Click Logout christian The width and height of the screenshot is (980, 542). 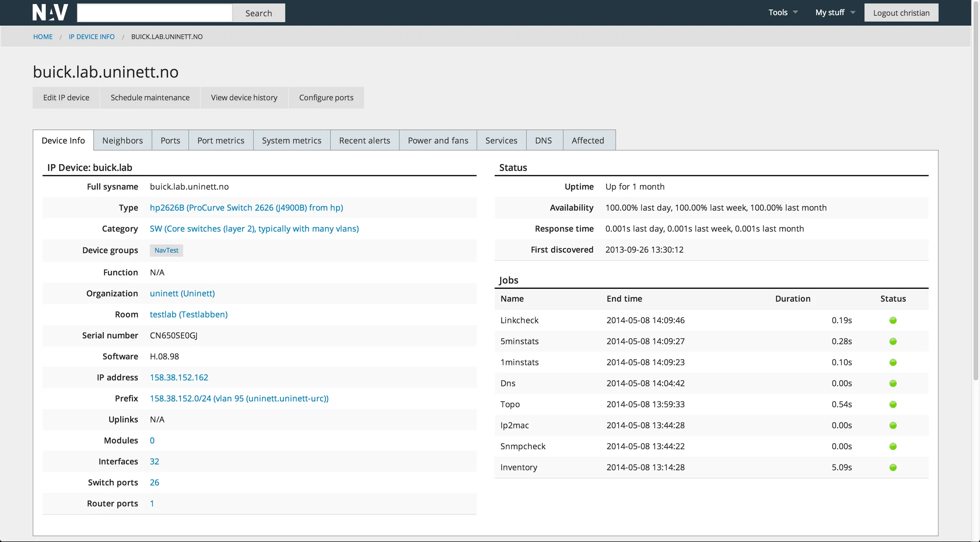[901, 12]
